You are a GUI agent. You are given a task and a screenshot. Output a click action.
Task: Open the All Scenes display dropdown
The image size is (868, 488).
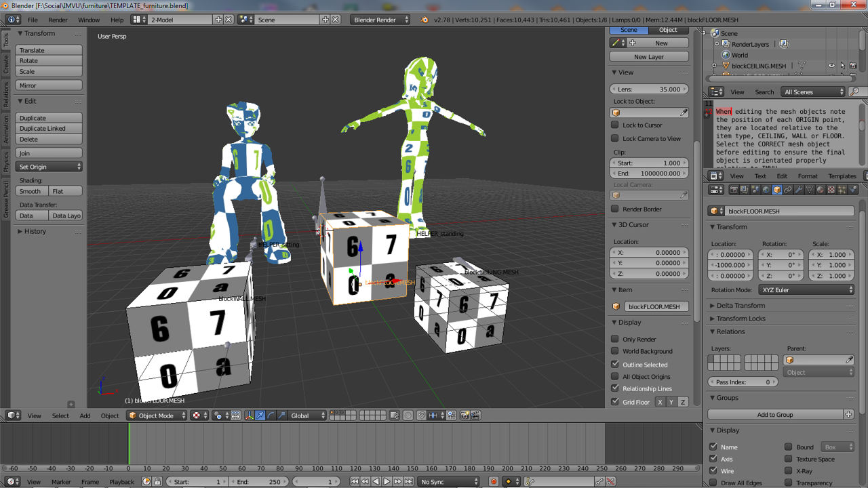click(x=812, y=91)
